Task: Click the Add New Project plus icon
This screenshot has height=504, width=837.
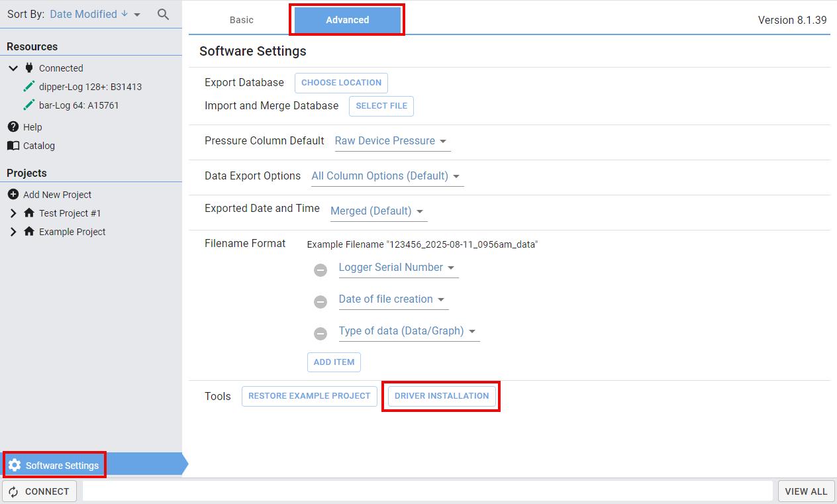Action: (13, 194)
